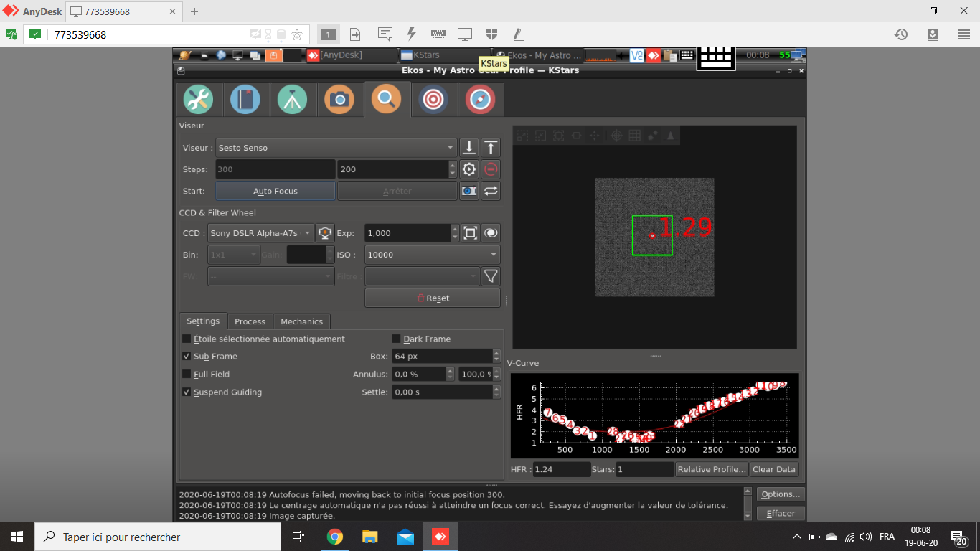Click the HFR 1.24 value field
980x551 pixels.
[562, 469]
